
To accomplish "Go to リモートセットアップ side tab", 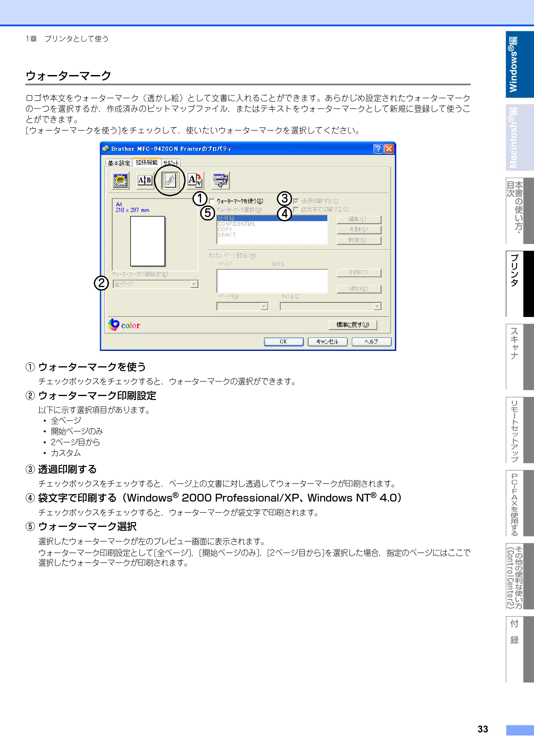I will (520, 430).
